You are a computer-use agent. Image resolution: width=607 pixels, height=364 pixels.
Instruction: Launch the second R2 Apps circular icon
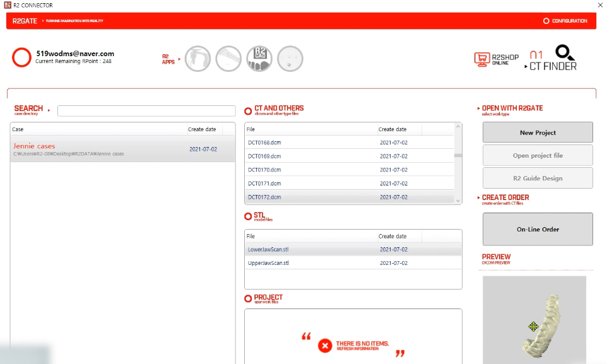[x=228, y=59]
